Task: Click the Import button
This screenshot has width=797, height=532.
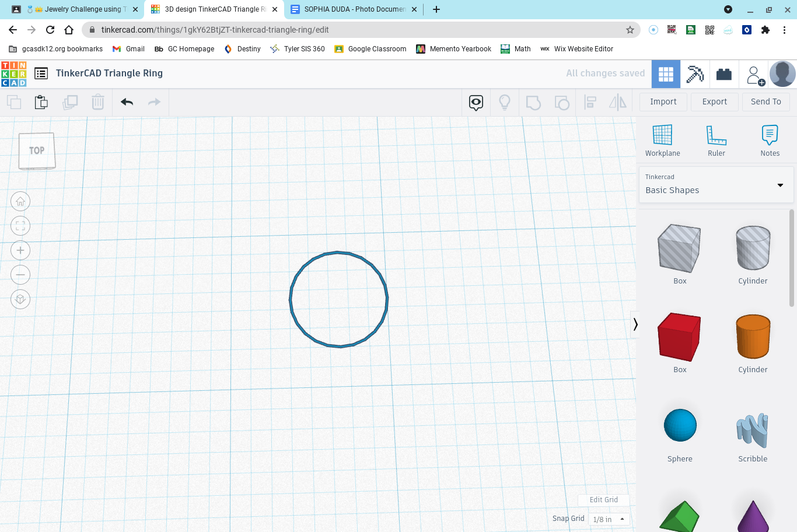Action: [x=663, y=101]
